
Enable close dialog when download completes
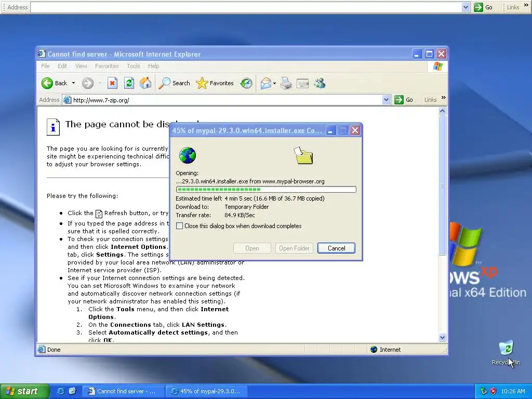click(179, 226)
